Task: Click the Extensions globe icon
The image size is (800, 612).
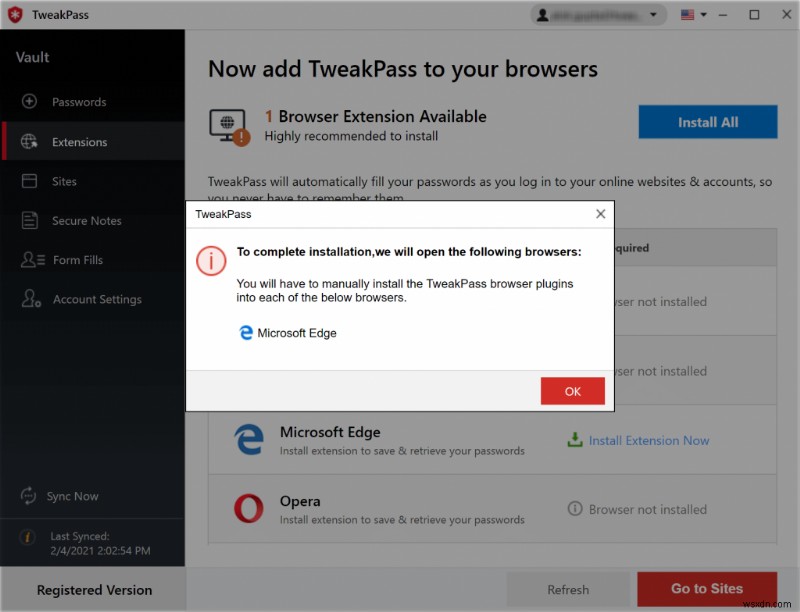Action: tap(30, 141)
